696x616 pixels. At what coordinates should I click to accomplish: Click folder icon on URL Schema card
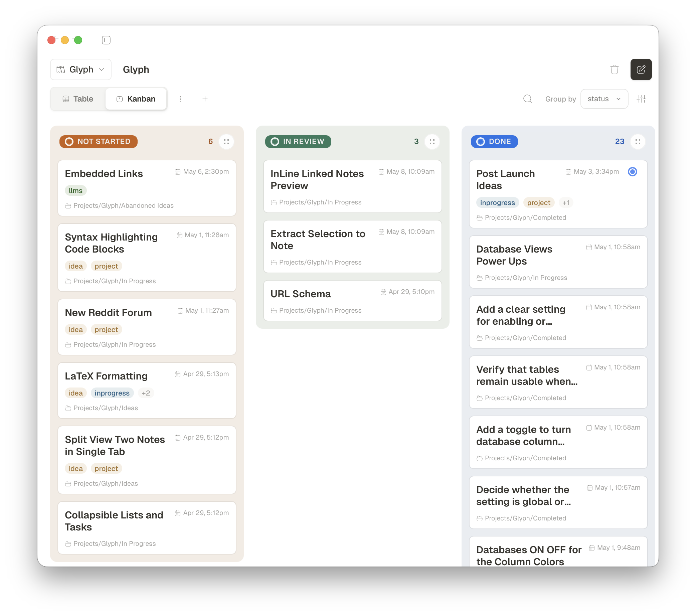click(274, 311)
